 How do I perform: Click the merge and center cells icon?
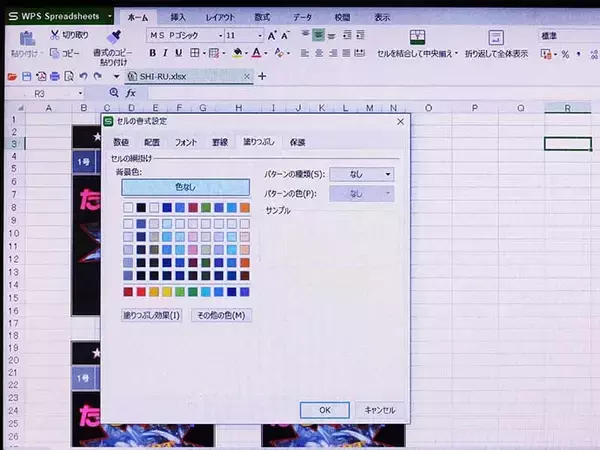click(416, 36)
